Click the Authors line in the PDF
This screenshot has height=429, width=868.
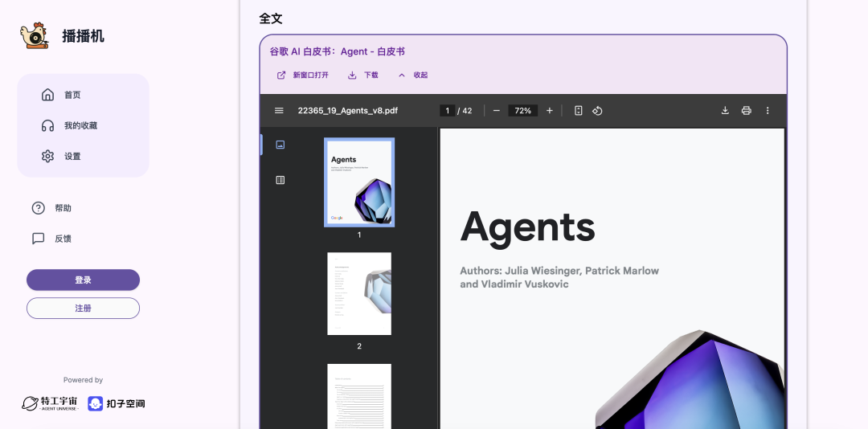[559, 277]
